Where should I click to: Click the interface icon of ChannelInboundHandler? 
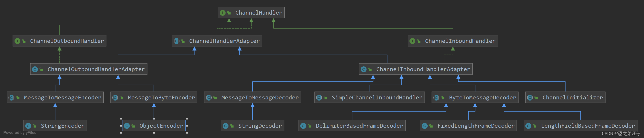click(412, 41)
